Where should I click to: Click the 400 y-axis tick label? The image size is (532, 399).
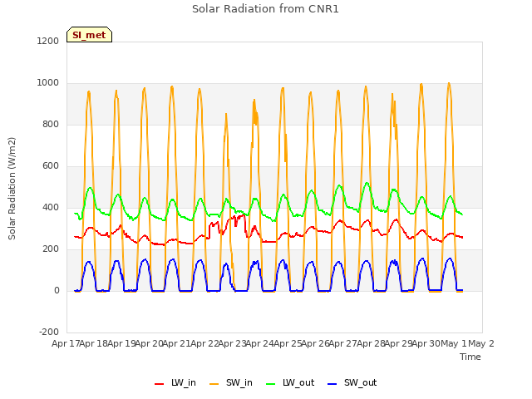click(51, 207)
